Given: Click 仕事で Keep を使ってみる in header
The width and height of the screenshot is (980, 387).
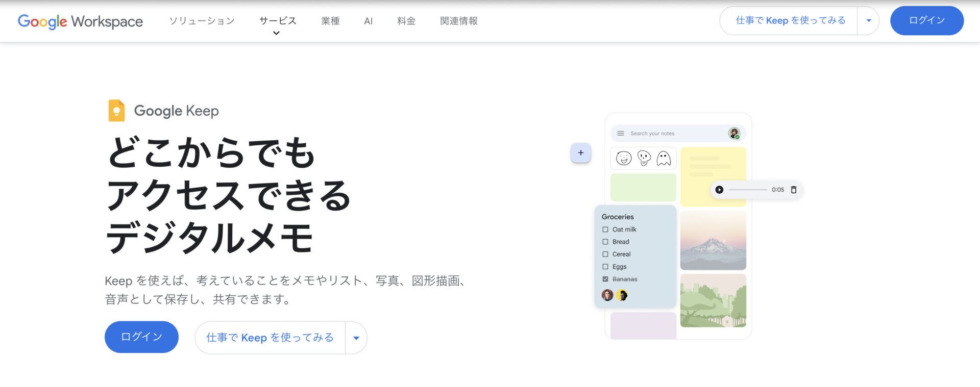Looking at the screenshot, I should tap(789, 21).
